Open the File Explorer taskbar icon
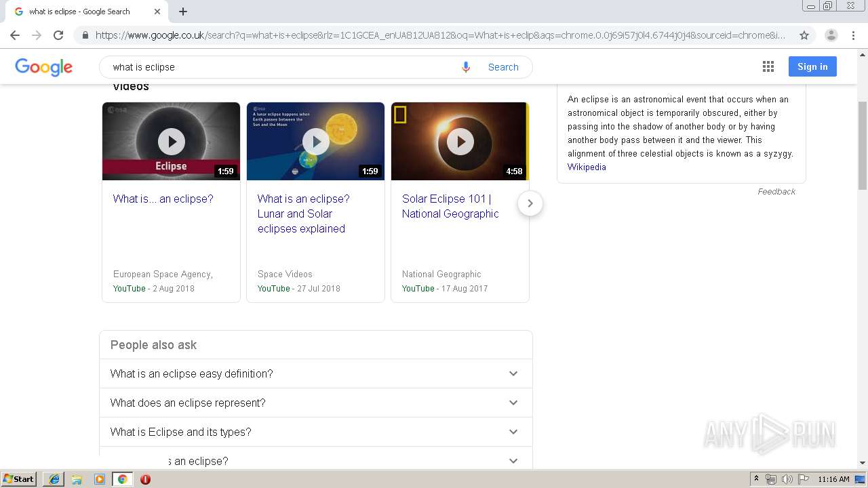 point(77,479)
